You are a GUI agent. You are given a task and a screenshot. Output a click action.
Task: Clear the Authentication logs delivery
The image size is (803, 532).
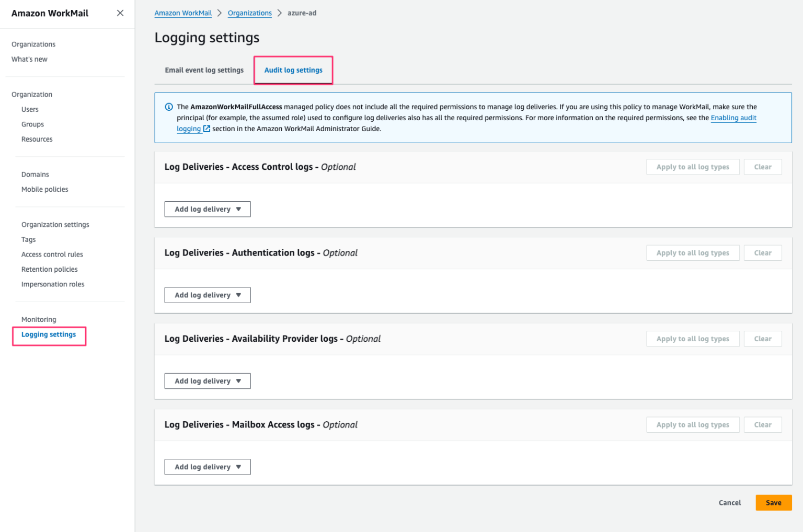[763, 252]
